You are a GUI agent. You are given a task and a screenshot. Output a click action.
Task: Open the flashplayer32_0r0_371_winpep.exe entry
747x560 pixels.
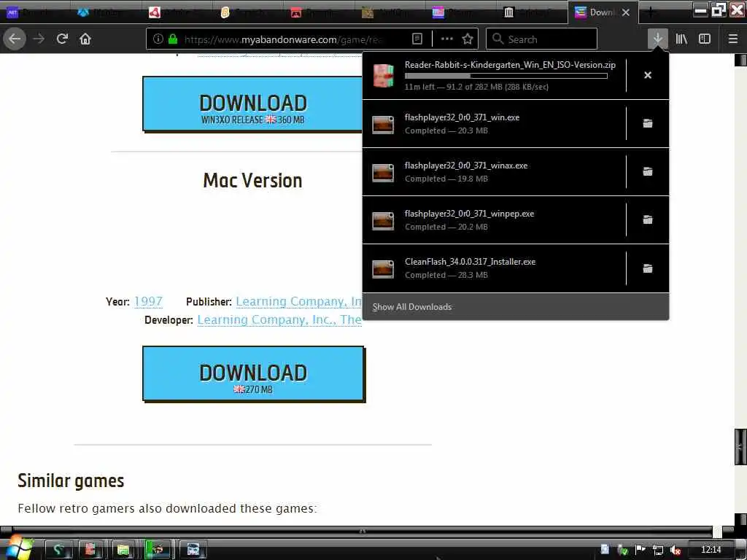495,220
